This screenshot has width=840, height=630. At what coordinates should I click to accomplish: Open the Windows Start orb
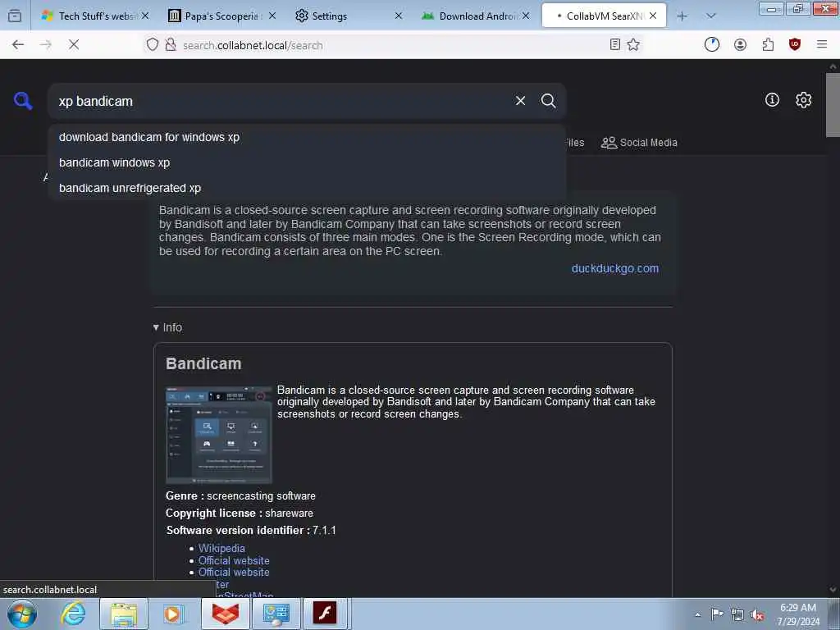tap(22, 614)
